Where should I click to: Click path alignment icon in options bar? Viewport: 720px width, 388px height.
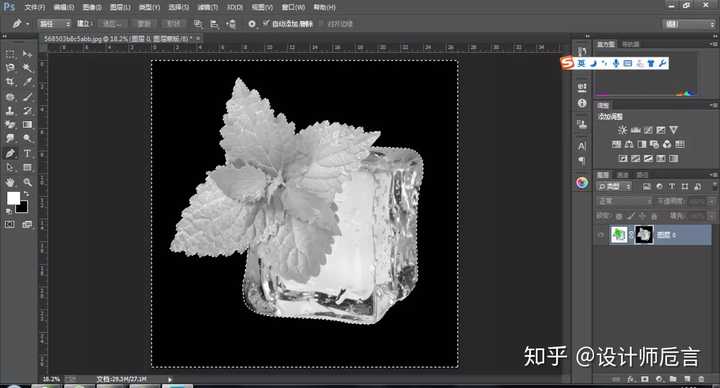pyautogui.click(x=214, y=24)
